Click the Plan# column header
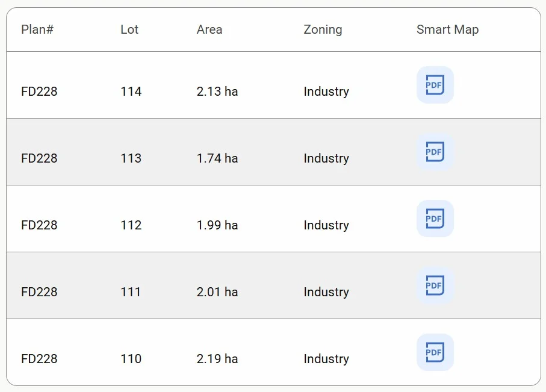The image size is (546, 392). click(x=37, y=30)
